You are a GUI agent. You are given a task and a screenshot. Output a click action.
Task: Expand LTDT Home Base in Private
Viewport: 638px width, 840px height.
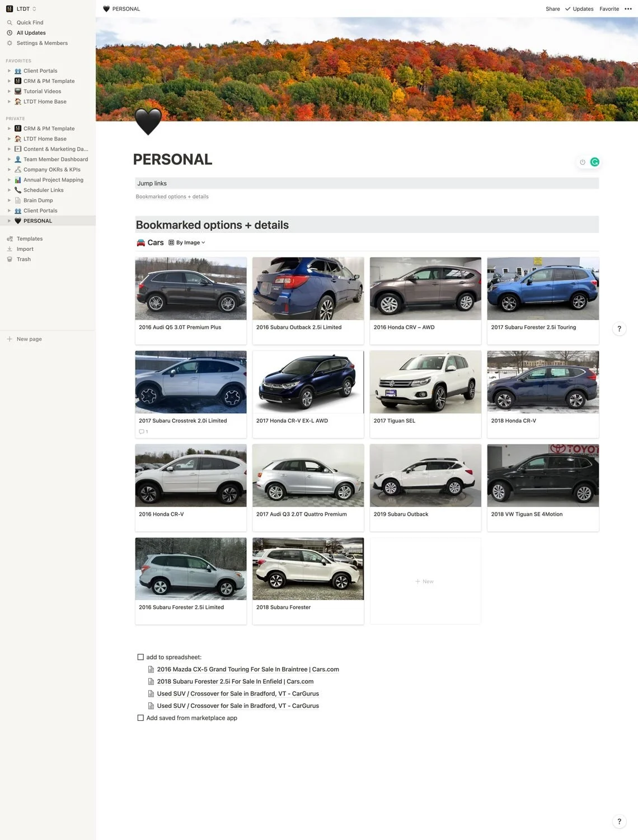pos(9,139)
